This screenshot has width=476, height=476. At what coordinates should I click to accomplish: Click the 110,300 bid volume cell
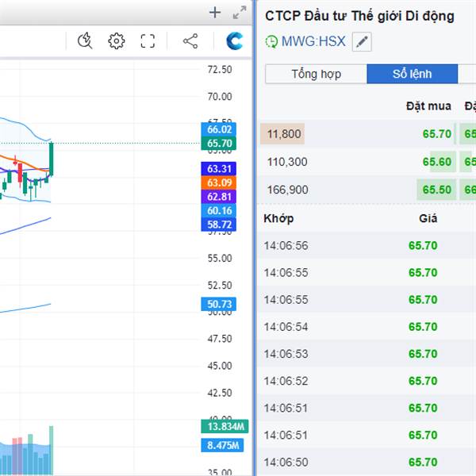click(x=287, y=162)
